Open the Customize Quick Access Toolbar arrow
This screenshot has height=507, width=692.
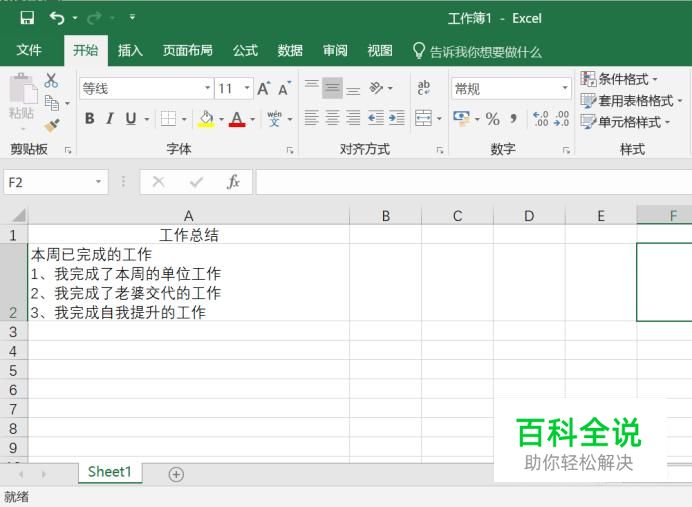(x=132, y=17)
